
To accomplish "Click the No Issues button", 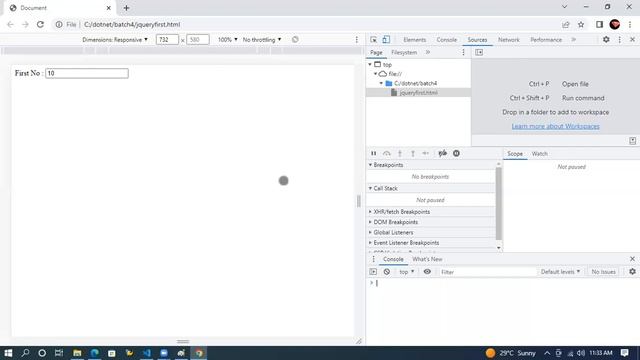I will (x=603, y=272).
